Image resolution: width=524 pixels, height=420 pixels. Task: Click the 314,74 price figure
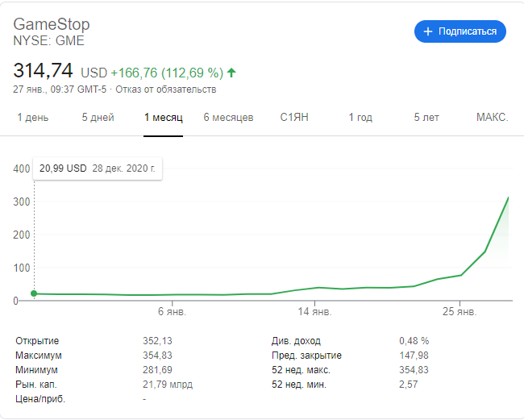click(44, 70)
